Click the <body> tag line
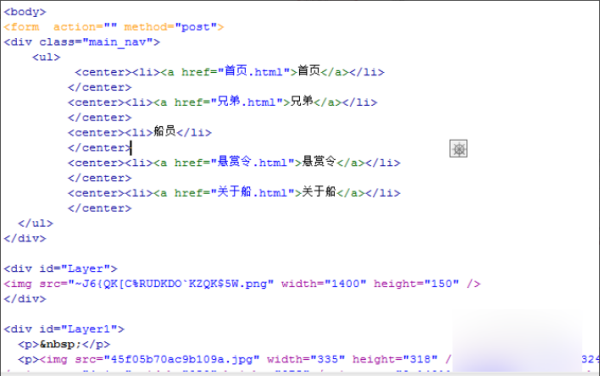Screen dimensions: 600x376 25,12
